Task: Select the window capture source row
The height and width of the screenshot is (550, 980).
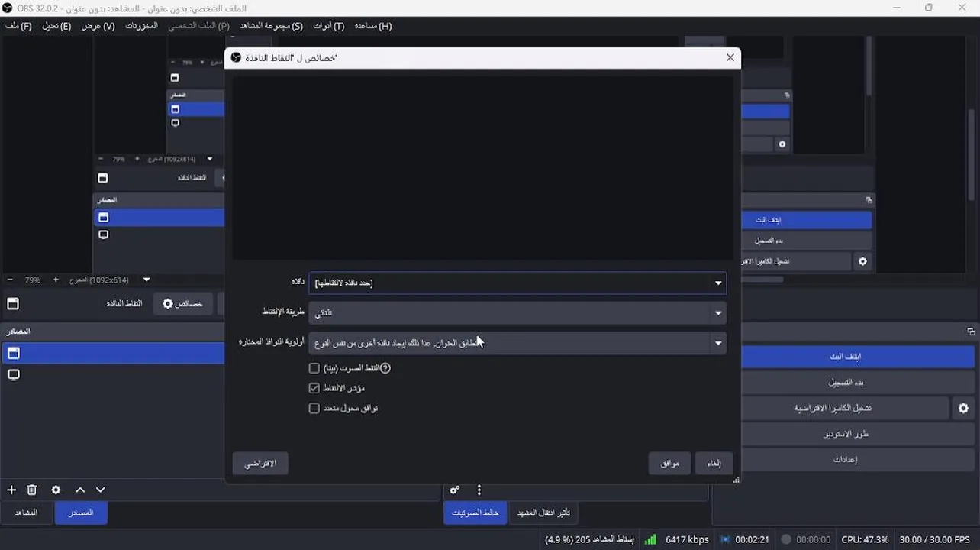Action: coord(112,354)
